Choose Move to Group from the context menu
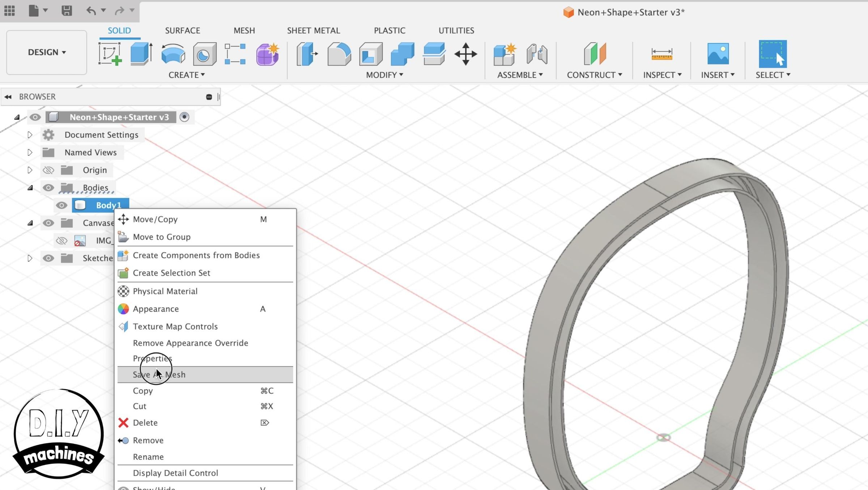This screenshot has width=868, height=490. pyautogui.click(x=162, y=237)
